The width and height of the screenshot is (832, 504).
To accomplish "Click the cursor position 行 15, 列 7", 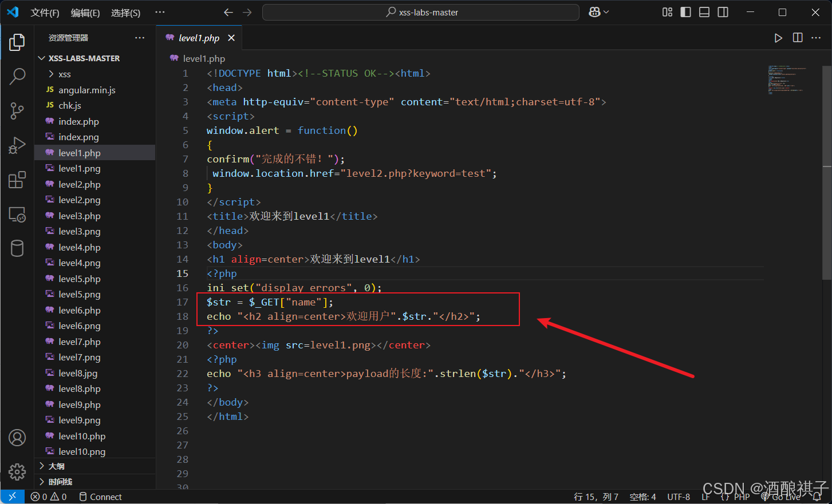I will coord(596,497).
